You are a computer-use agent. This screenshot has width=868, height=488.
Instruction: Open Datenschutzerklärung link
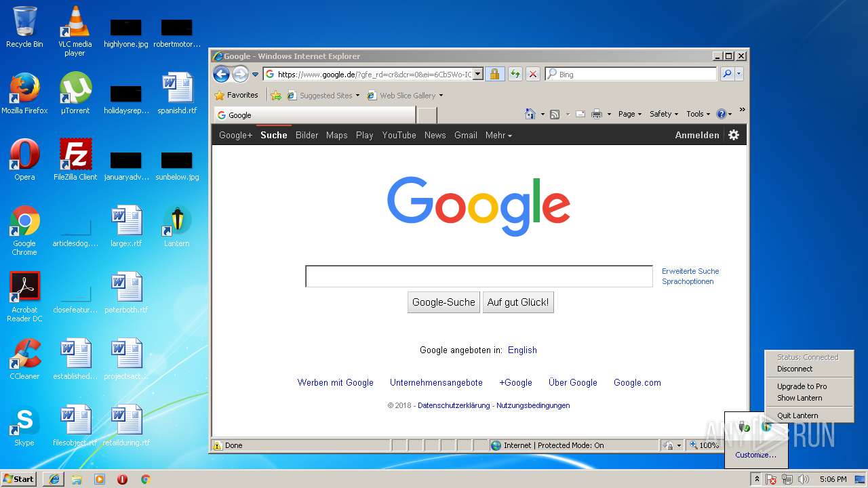[x=454, y=405]
